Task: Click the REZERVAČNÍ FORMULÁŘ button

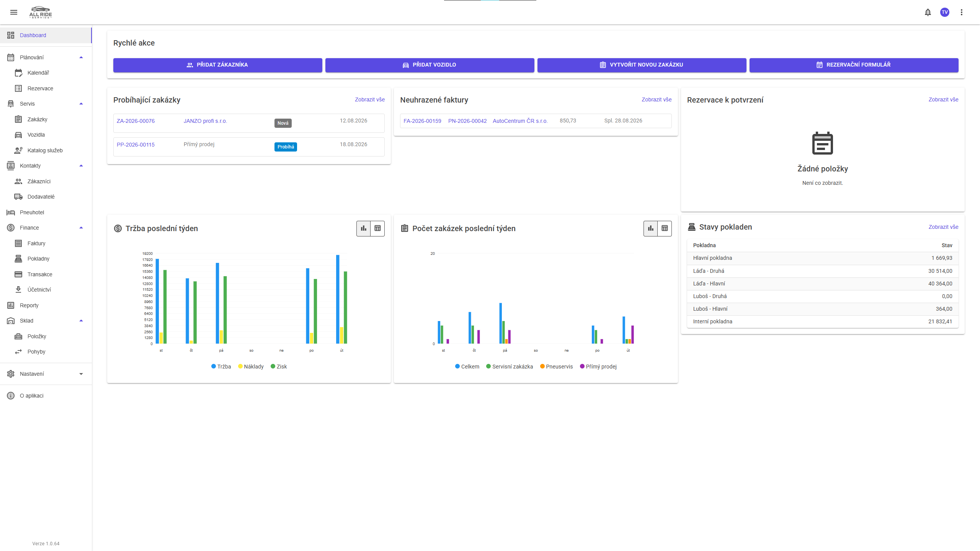Action: 854,65
